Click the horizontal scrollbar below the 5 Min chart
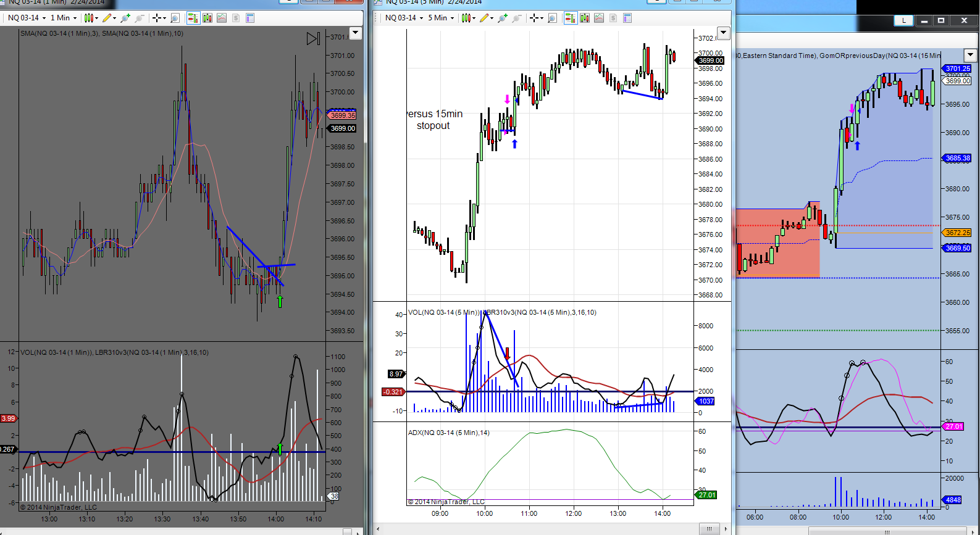 [x=710, y=529]
